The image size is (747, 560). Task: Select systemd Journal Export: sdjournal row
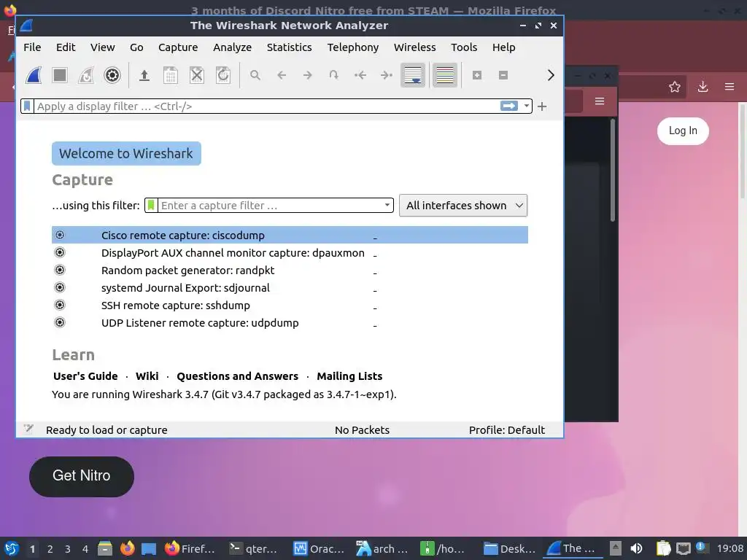pos(290,287)
